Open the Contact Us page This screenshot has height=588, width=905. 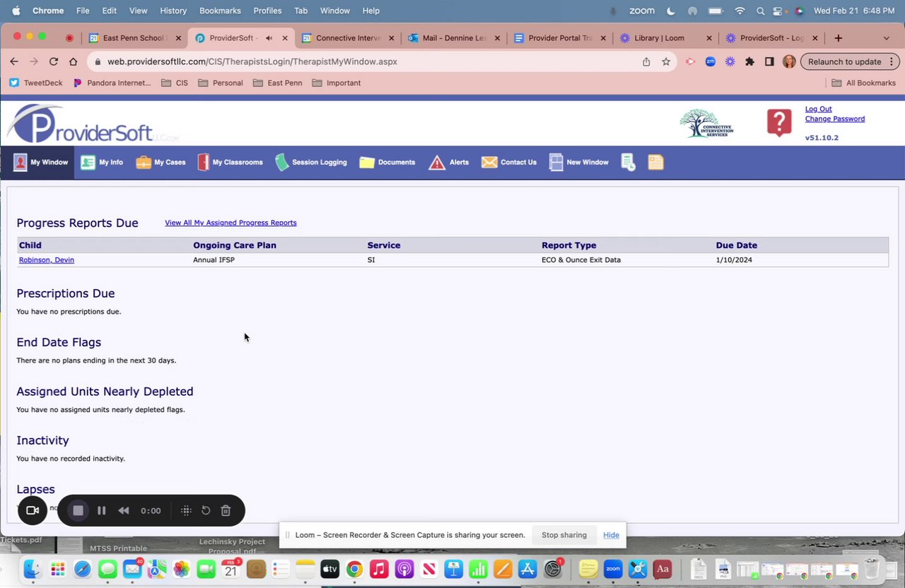[509, 163]
